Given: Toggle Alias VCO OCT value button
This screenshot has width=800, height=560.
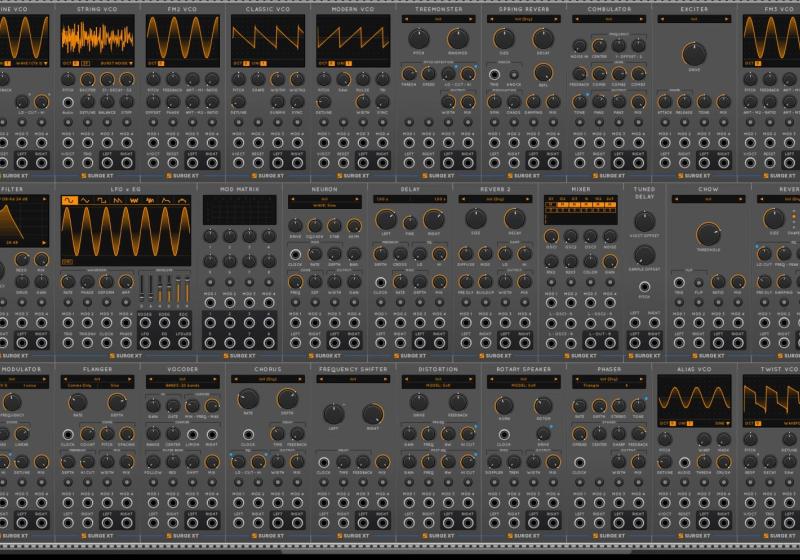Looking at the screenshot, I should pos(672,423).
